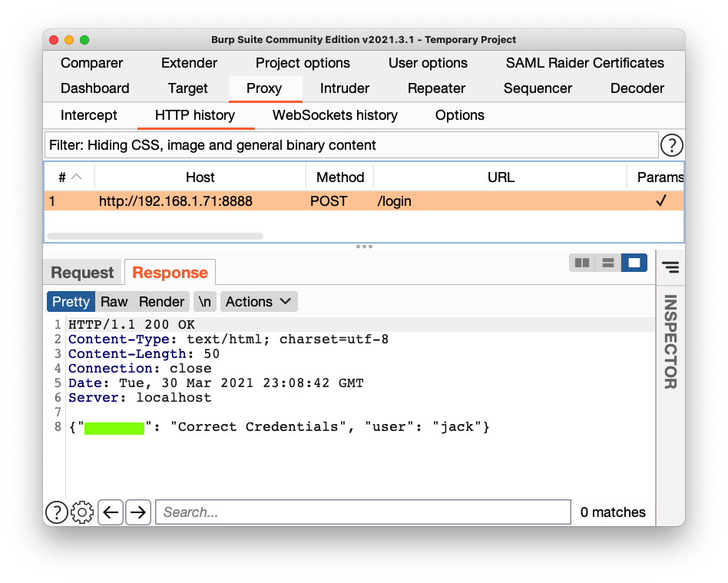Focus the Search... input field

coord(363,512)
